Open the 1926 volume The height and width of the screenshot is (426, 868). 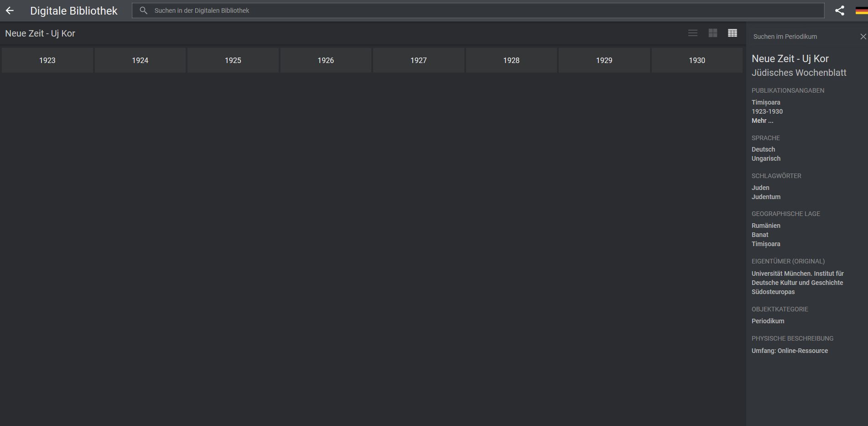(x=326, y=60)
